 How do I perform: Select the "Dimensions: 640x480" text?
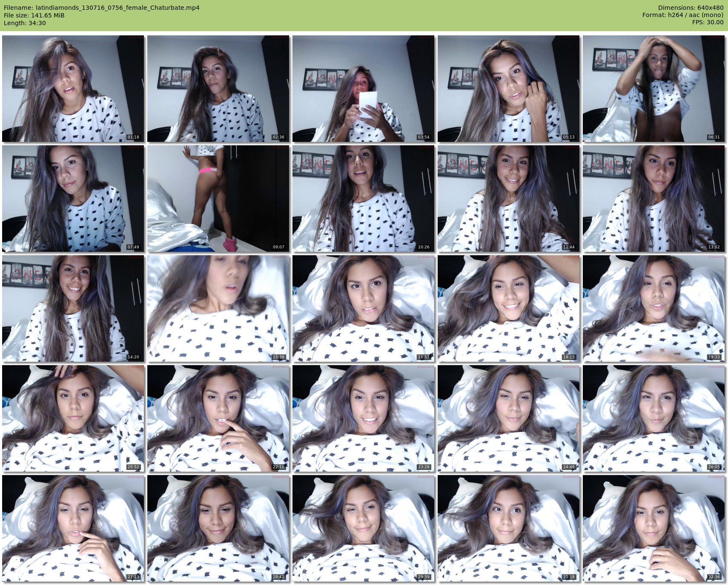(x=691, y=8)
